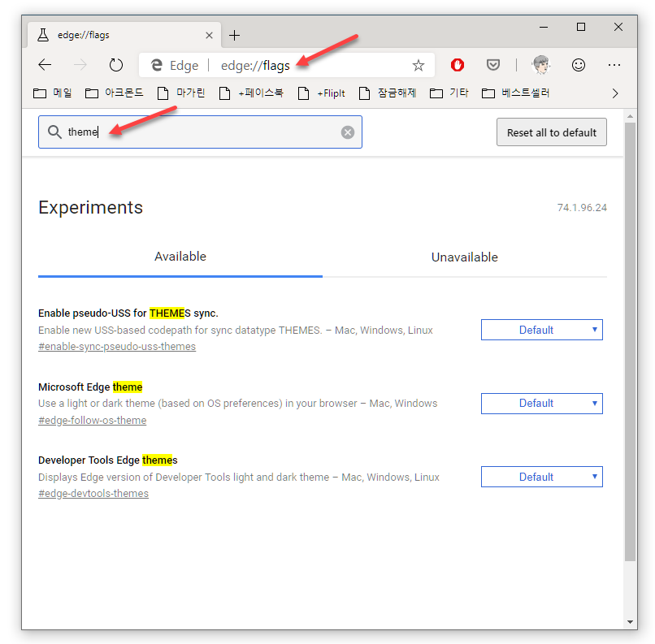Click the flask icon on the flags tab
Viewport: 655px width, 644px height.
click(43, 35)
